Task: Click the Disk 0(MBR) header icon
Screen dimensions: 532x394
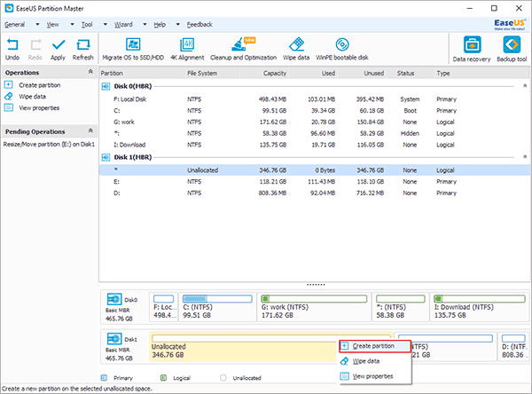Action: (106, 87)
